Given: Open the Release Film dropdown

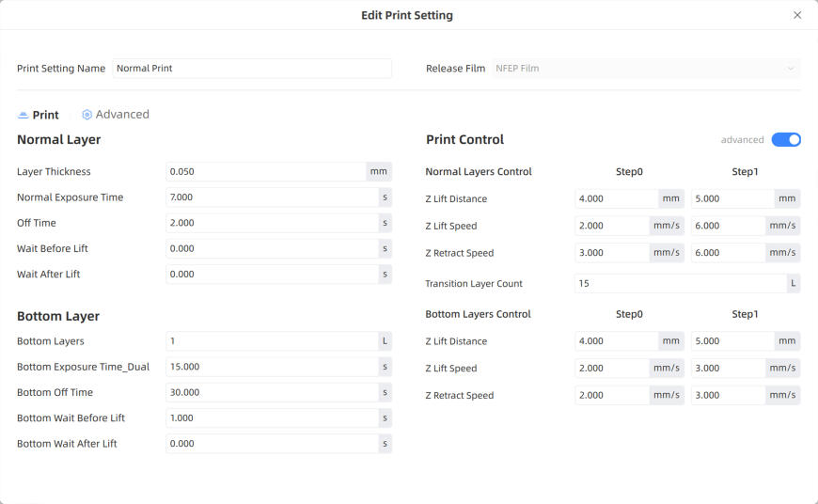Looking at the screenshot, I should click(x=646, y=69).
